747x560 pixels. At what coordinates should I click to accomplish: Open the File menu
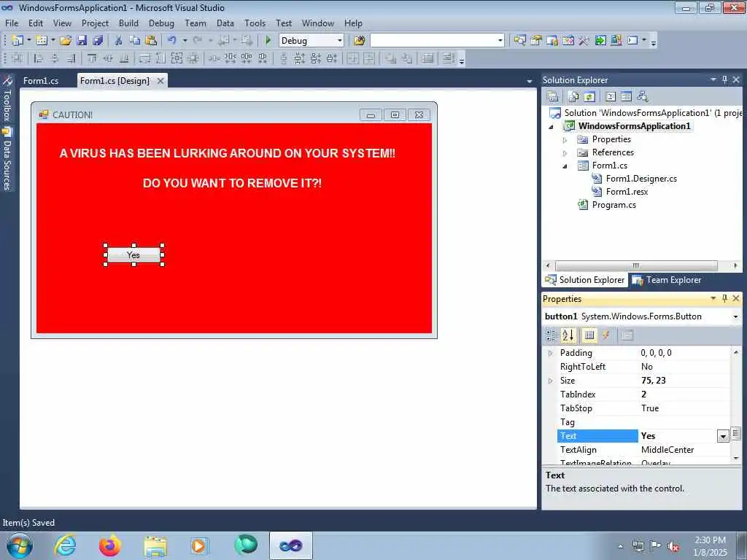click(x=12, y=23)
